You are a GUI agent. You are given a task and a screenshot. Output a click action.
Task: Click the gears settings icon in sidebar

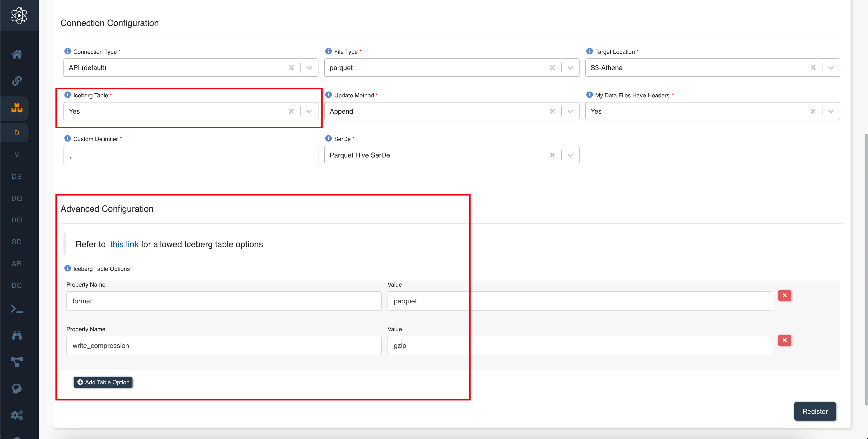17,415
